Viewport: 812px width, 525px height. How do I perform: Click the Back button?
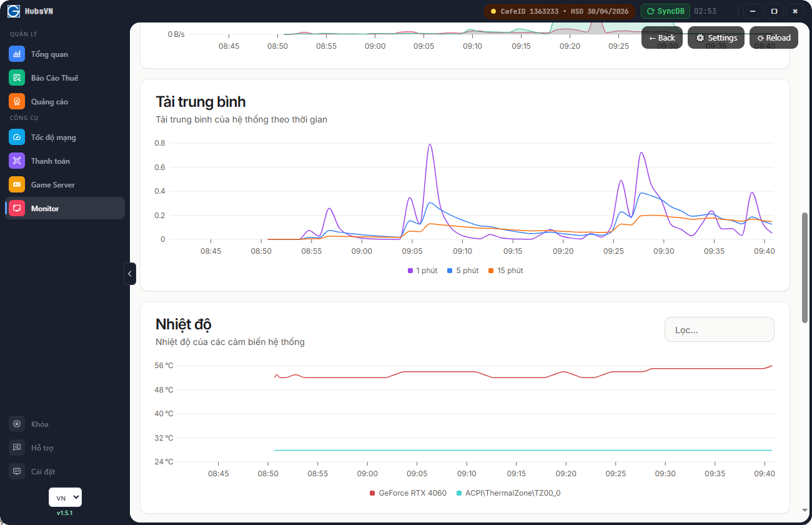pyautogui.click(x=661, y=37)
